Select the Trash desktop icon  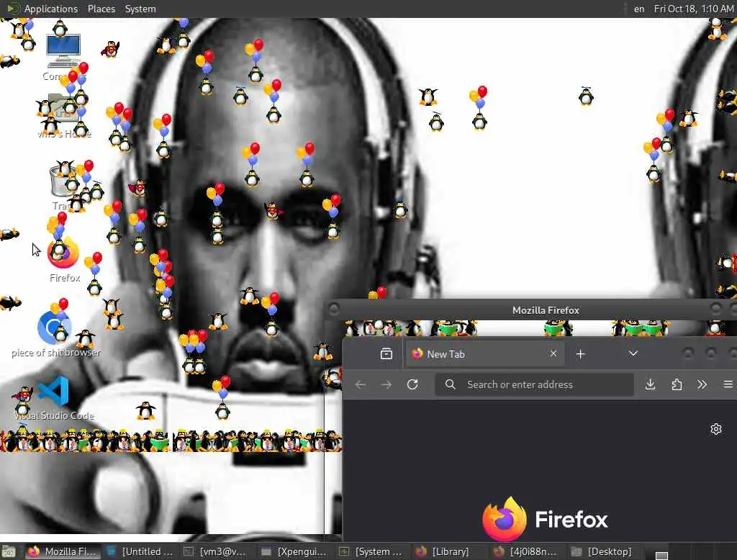[x=64, y=186]
